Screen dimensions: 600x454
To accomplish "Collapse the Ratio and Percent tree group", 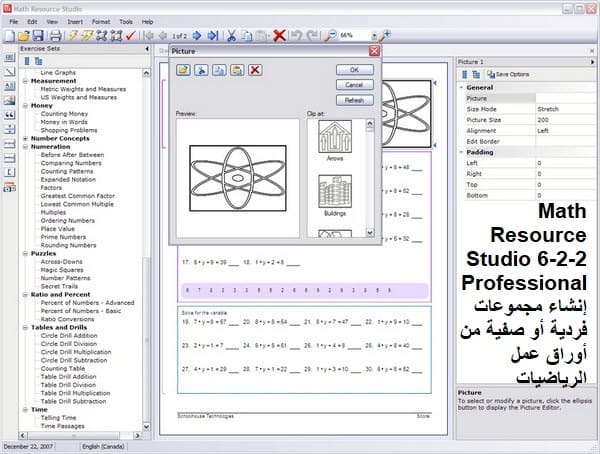I will (26, 294).
